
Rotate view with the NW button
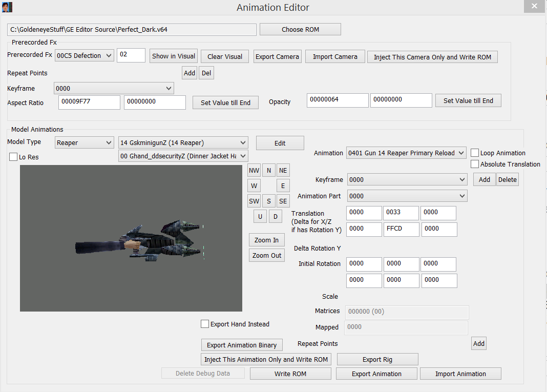coord(254,170)
